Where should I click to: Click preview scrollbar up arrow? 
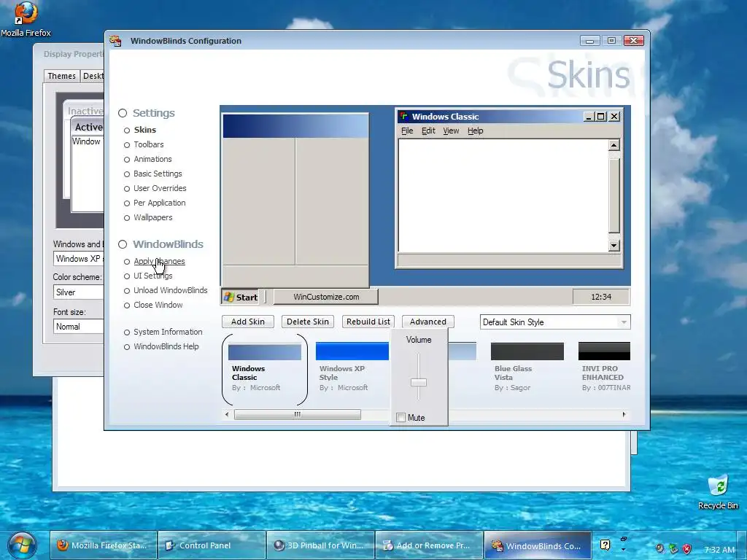(x=614, y=145)
